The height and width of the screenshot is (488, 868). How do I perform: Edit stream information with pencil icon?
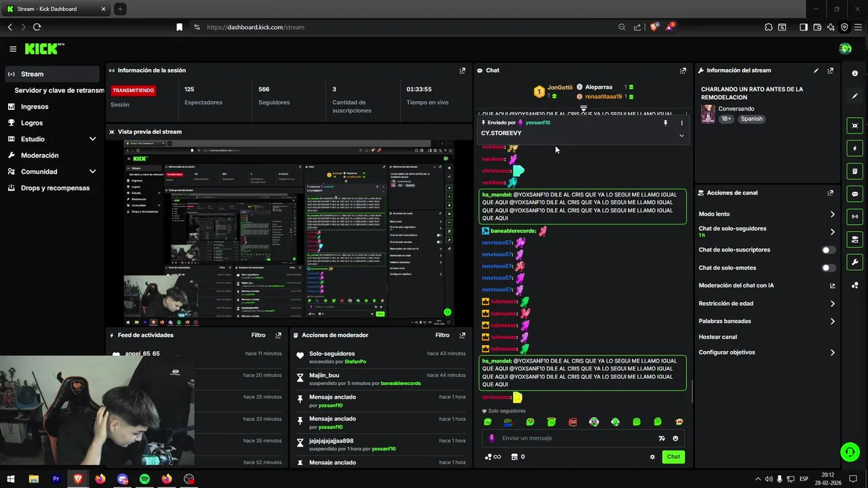(x=816, y=70)
